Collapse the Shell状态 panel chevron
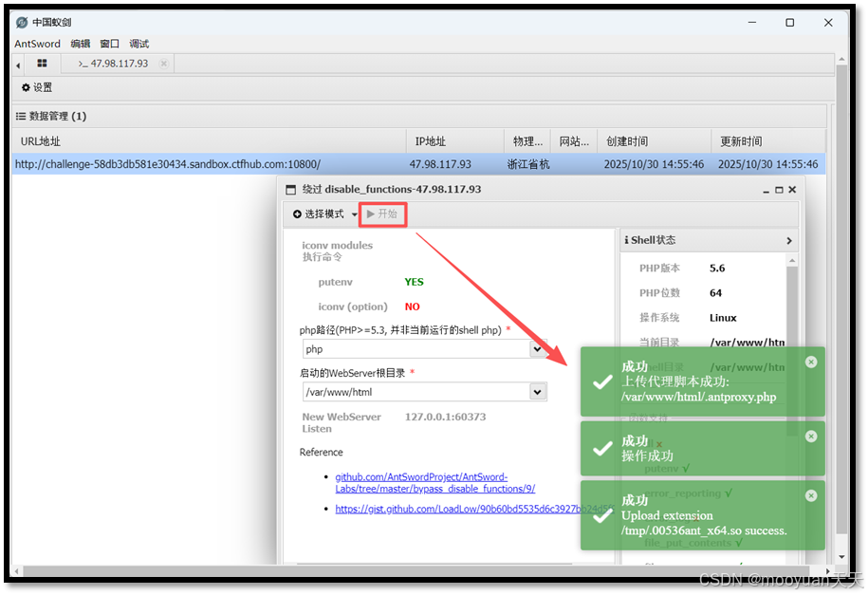 click(x=789, y=241)
